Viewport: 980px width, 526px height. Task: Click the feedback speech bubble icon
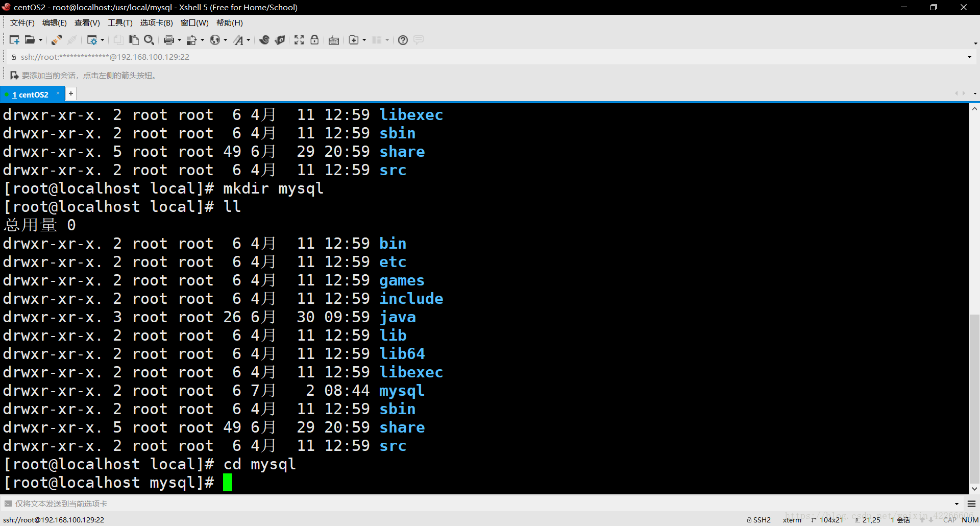419,40
